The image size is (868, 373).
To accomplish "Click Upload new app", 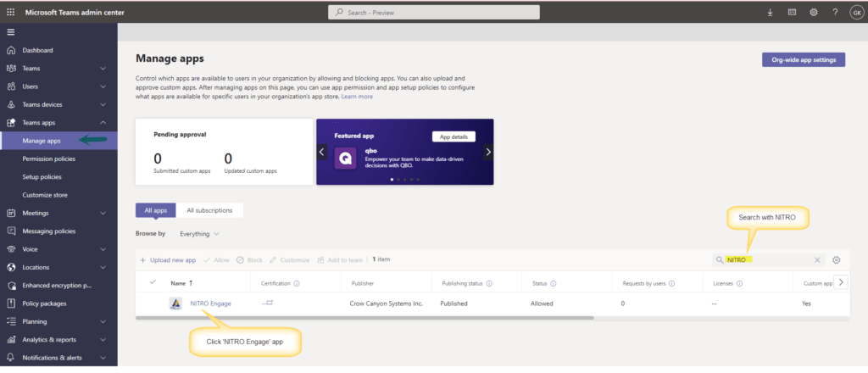I will (x=168, y=260).
